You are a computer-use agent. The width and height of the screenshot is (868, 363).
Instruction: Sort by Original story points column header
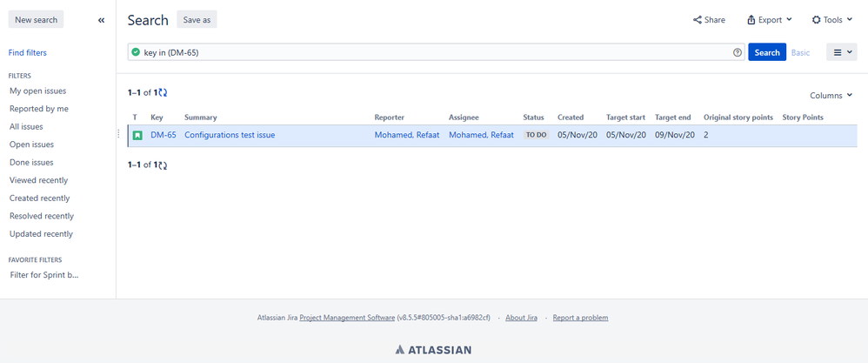click(x=738, y=118)
